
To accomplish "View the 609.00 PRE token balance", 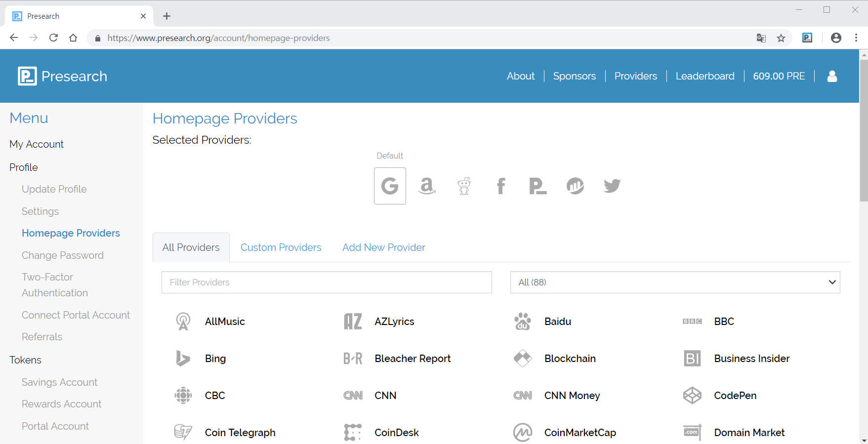I will [779, 76].
